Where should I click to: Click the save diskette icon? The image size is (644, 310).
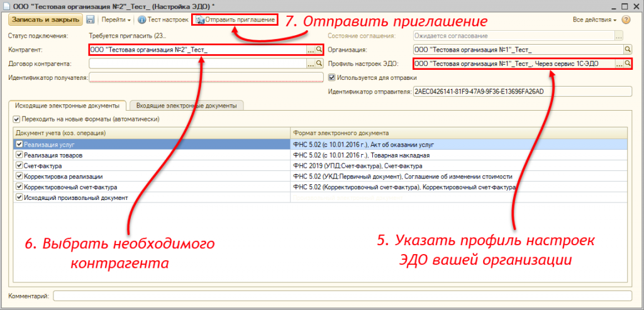point(91,19)
